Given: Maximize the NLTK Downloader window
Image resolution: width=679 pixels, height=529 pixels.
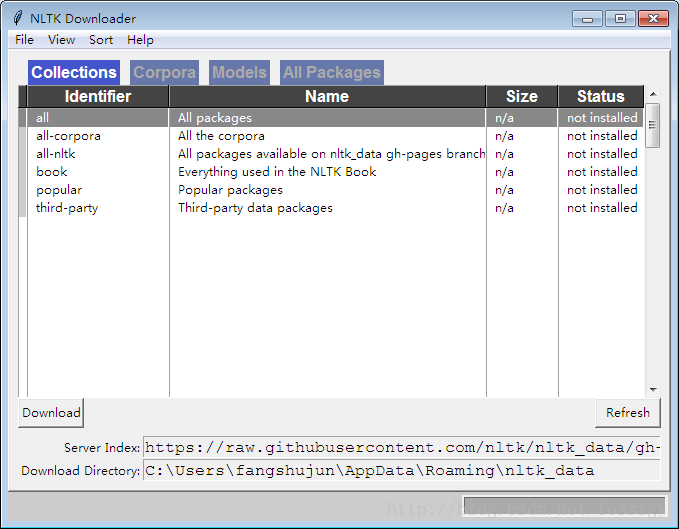Looking at the screenshot, I should (620, 19).
